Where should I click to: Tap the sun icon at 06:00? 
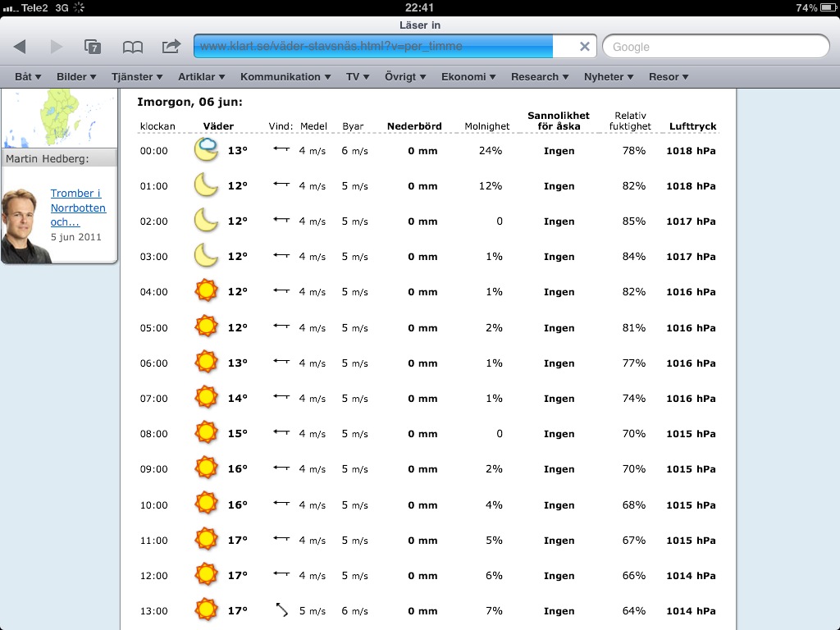(x=206, y=362)
